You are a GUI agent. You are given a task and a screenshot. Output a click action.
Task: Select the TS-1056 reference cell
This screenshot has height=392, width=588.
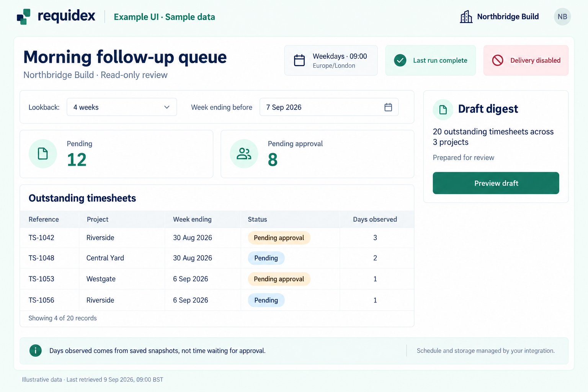pos(41,300)
